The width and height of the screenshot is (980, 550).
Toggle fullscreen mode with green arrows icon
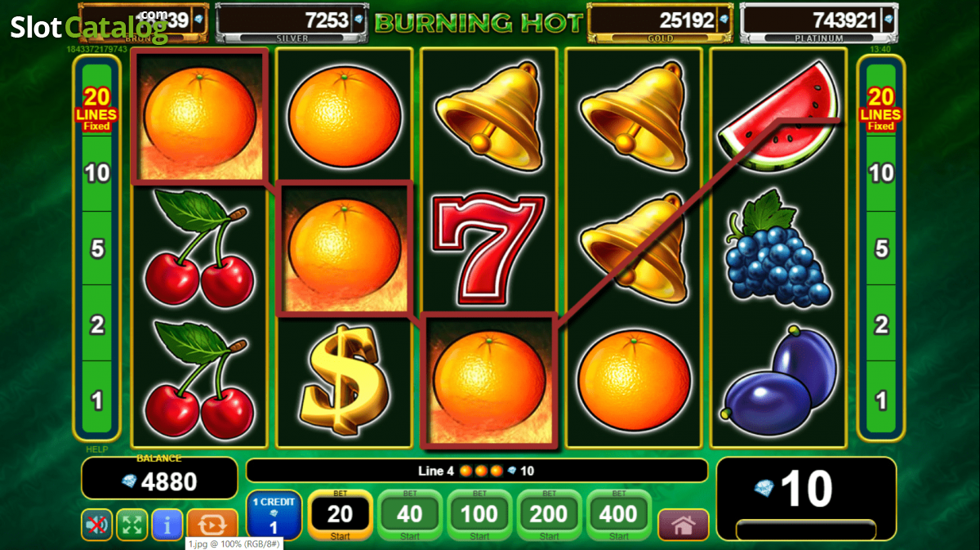pyautogui.click(x=132, y=525)
